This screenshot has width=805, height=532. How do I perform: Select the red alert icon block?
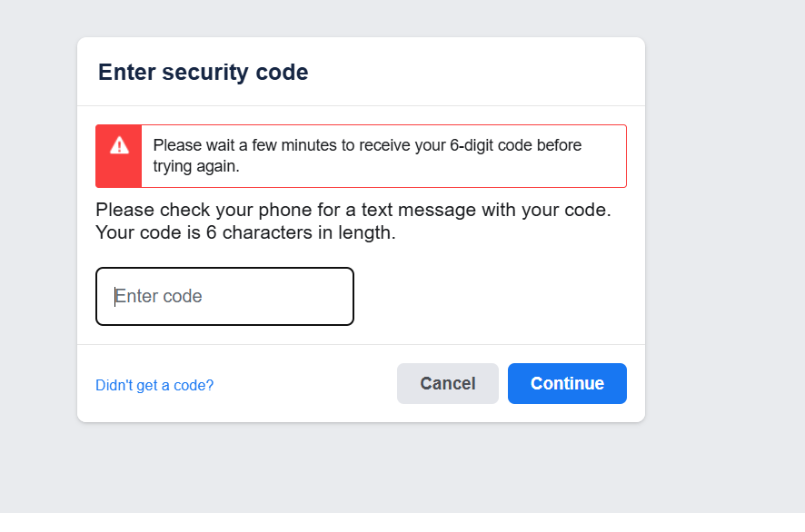119,156
